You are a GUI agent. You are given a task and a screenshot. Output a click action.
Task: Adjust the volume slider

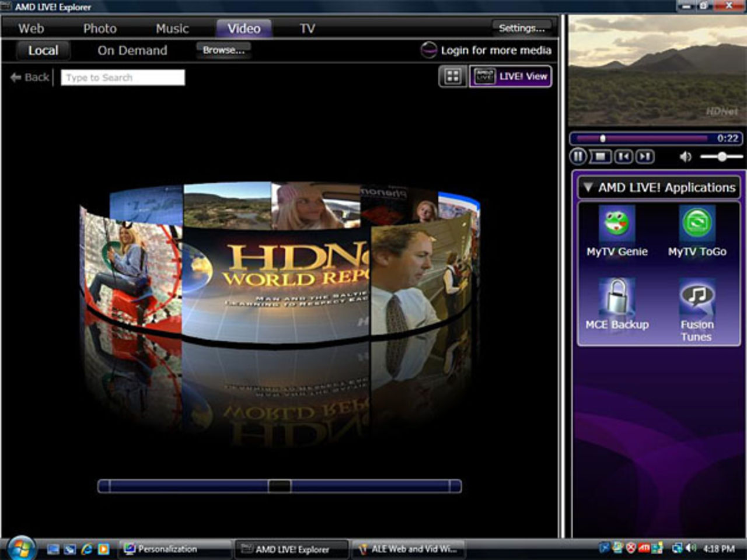click(721, 157)
